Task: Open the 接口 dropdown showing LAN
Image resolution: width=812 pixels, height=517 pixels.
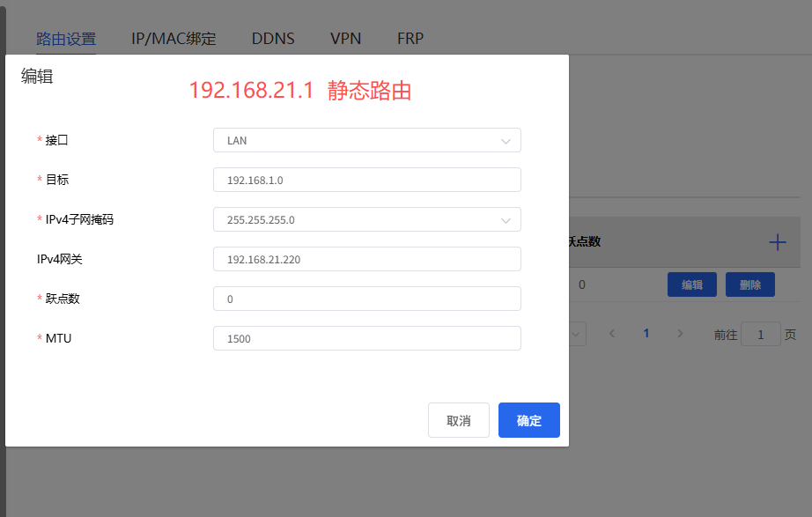Action: (x=366, y=140)
